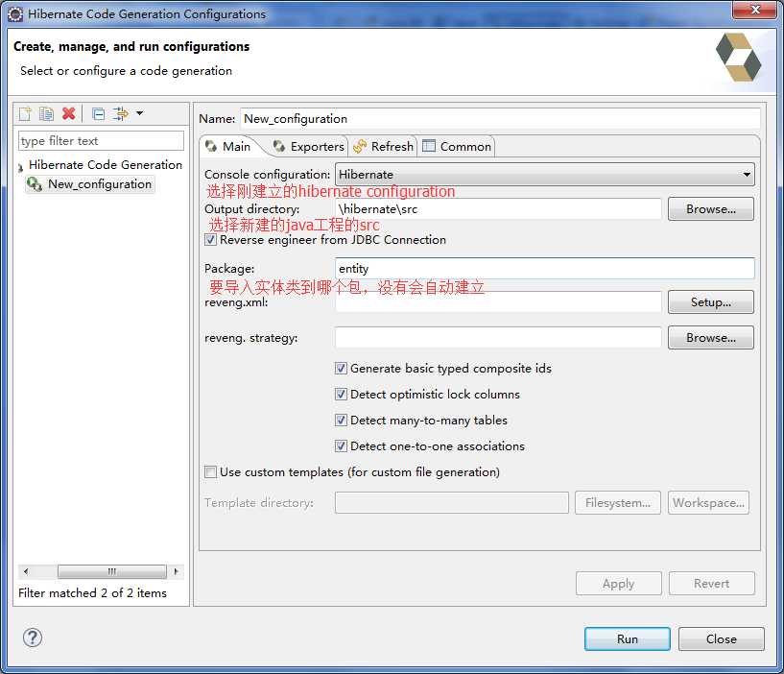
Task: Click Setup button for reveng.xml
Action: pos(710,302)
